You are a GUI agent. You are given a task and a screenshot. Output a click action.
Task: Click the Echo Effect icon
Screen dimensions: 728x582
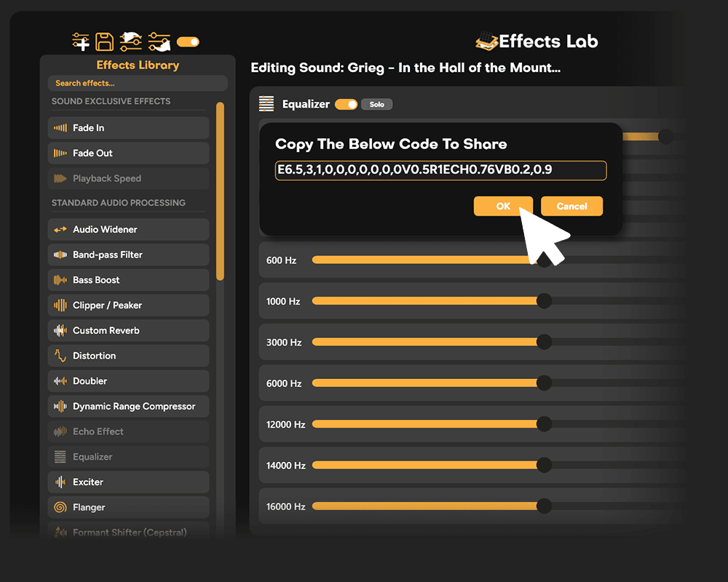pyautogui.click(x=60, y=431)
